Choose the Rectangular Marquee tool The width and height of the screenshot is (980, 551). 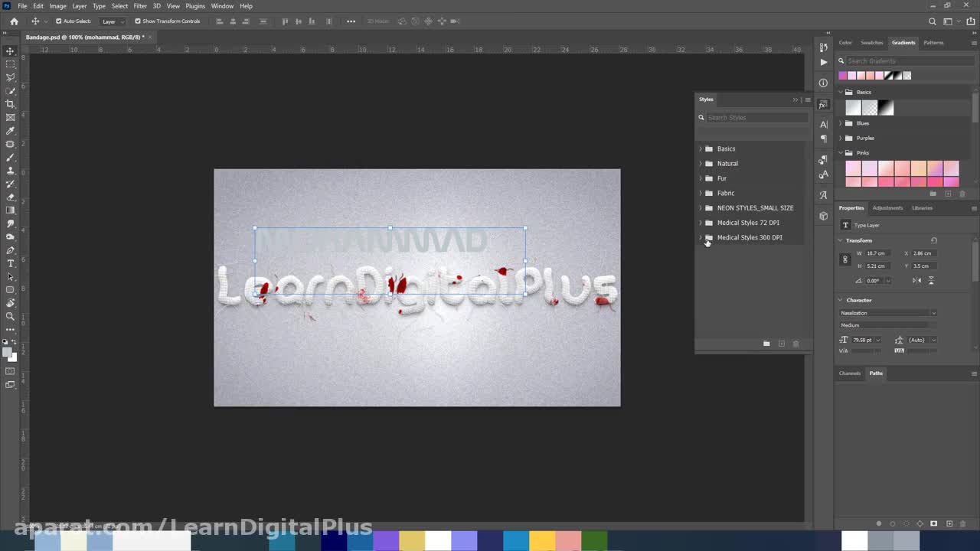click(x=10, y=64)
